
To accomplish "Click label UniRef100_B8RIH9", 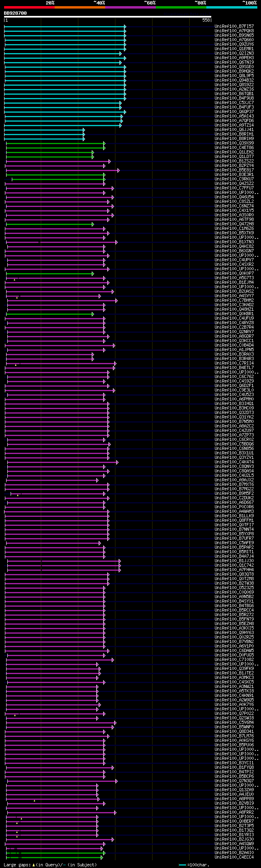I will pos(234,138).
